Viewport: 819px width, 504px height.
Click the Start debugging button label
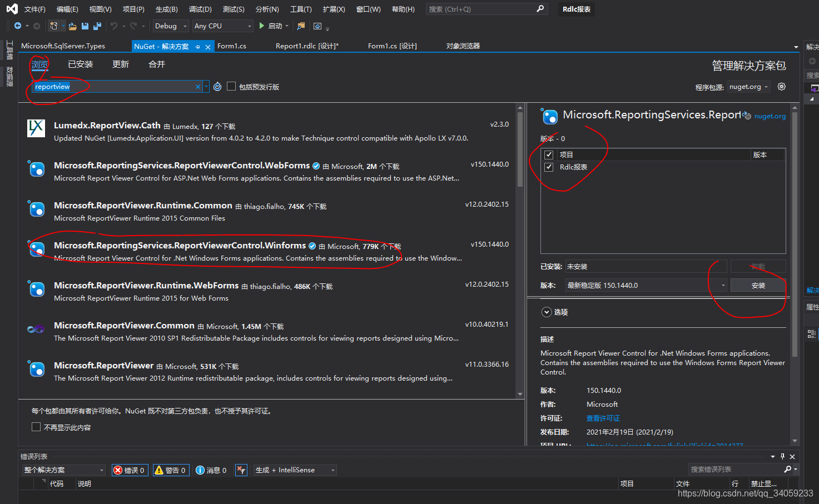[x=275, y=26]
